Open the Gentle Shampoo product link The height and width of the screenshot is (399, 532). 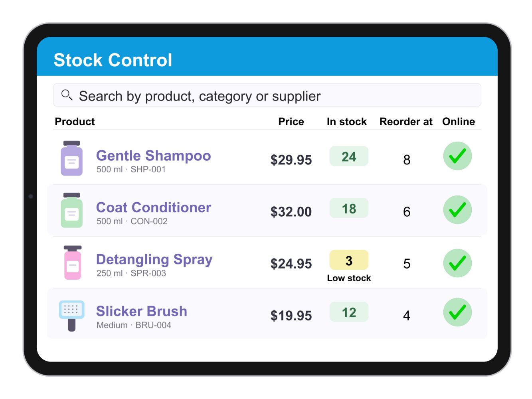(153, 156)
